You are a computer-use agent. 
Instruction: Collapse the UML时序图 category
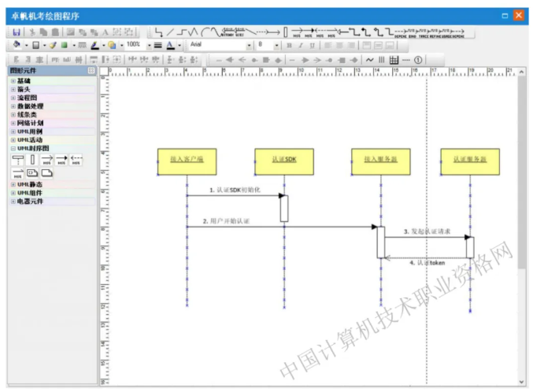click(13, 148)
